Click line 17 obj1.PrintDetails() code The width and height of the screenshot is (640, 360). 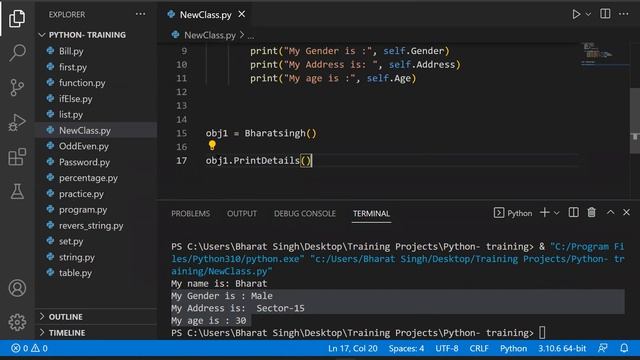click(259, 161)
